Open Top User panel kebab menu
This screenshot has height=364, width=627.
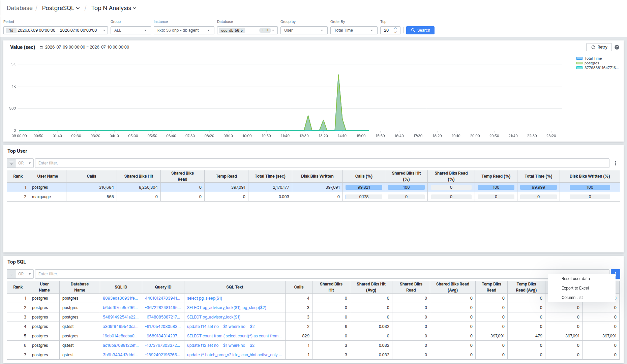615,163
